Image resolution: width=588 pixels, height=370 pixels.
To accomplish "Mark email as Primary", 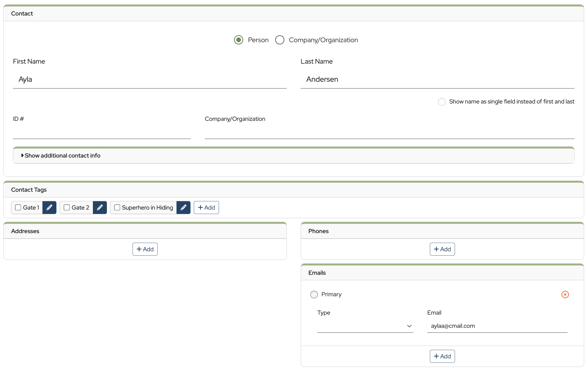I will pos(314,294).
